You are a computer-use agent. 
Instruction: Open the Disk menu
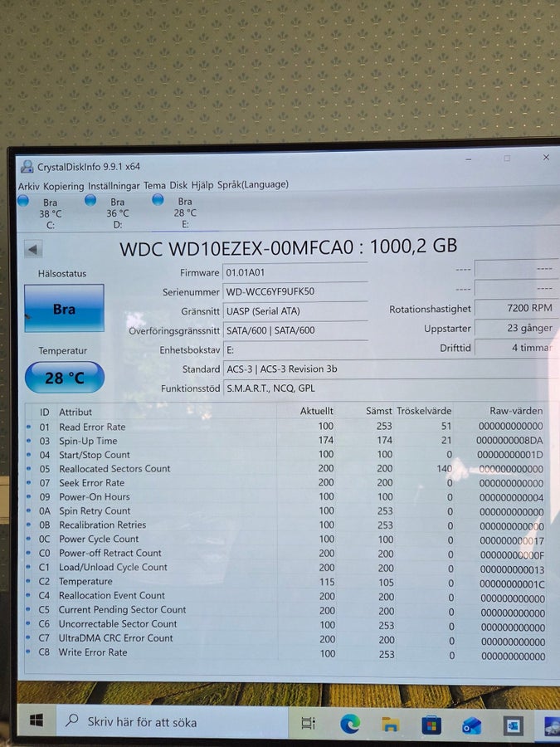tap(178, 185)
